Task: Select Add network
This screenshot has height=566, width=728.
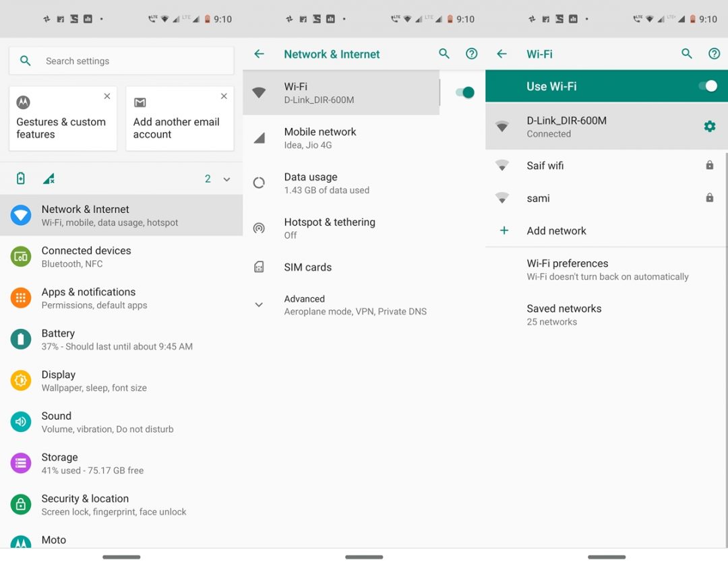Action: click(607, 230)
